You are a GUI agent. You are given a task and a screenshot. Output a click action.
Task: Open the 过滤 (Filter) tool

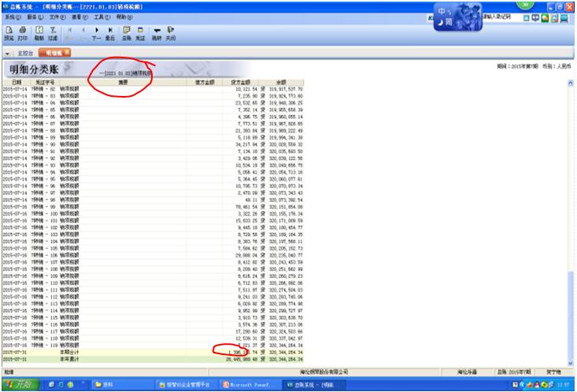(x=52, y=33)
